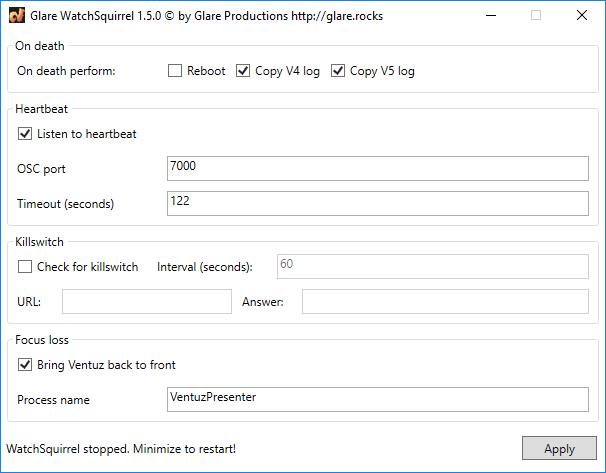Click the killswitch URL text box

pyautogui.click(x=146, y=302)
